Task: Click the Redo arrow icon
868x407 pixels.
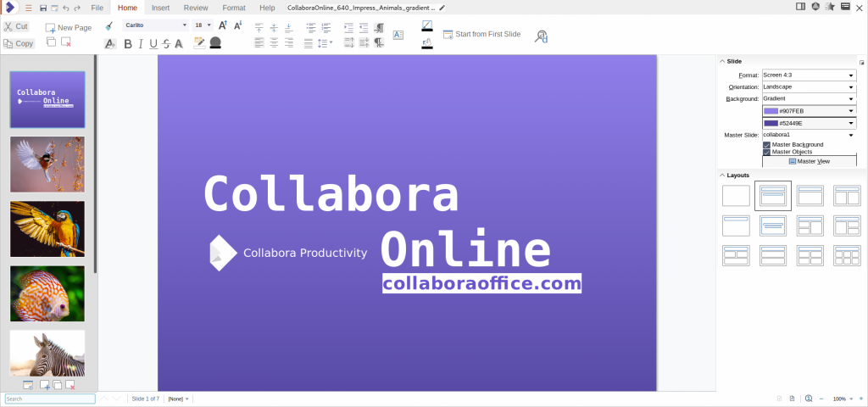Action: point(77,8)
